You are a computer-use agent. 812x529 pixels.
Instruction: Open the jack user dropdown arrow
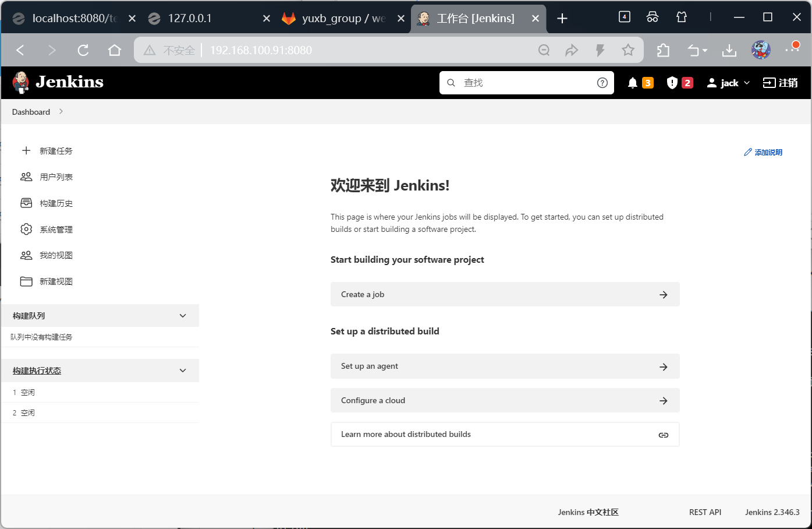click(747, 83)
